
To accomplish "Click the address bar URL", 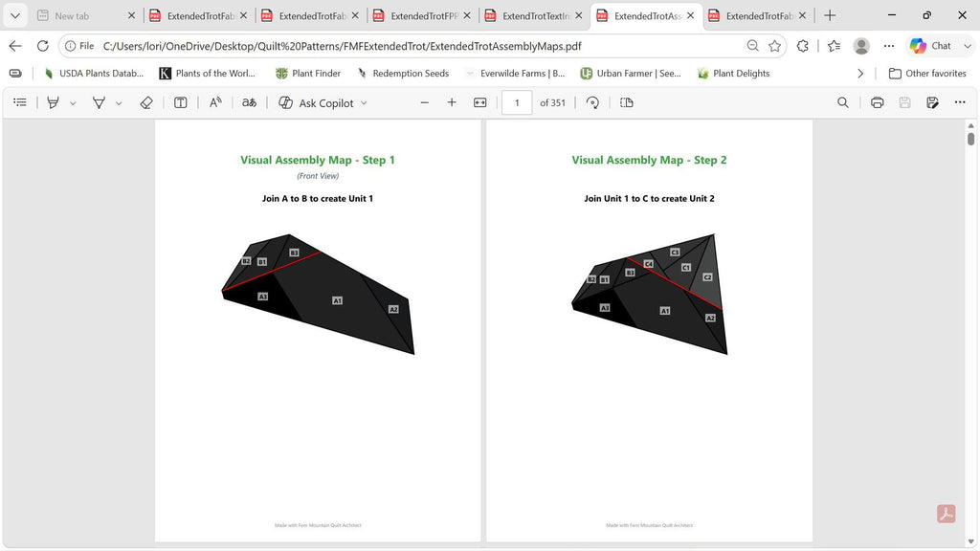I will (x=343, y=46).
